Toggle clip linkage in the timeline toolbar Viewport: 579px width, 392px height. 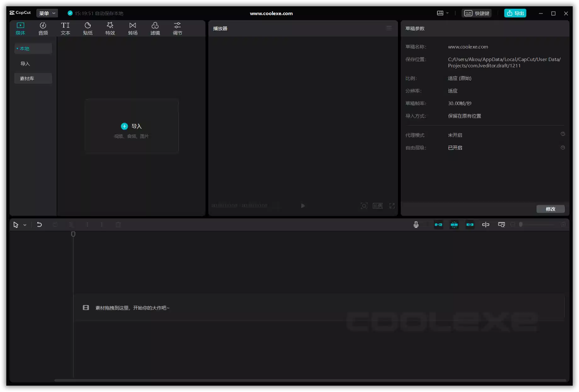click(x=470, y=224)
